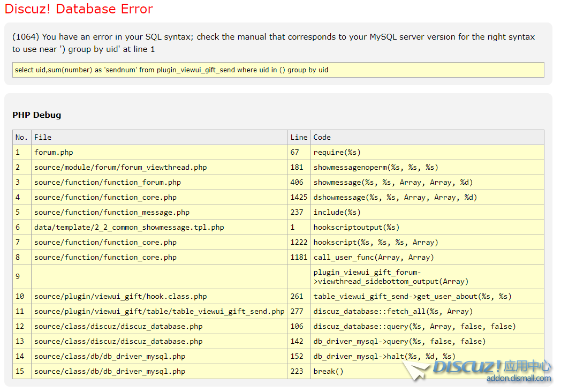Click the Line column header

(299, 137)
